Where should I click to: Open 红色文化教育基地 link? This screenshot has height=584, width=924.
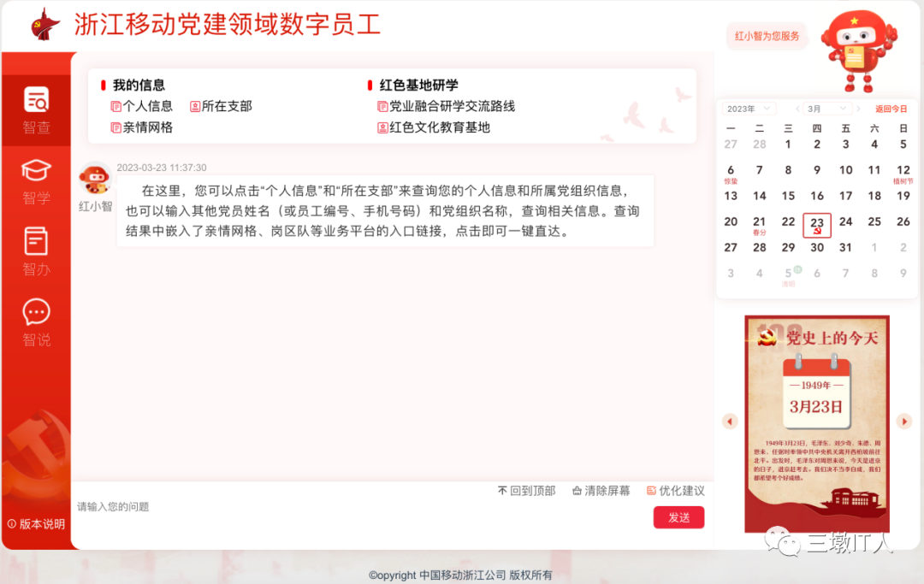(x=440, y=127)
